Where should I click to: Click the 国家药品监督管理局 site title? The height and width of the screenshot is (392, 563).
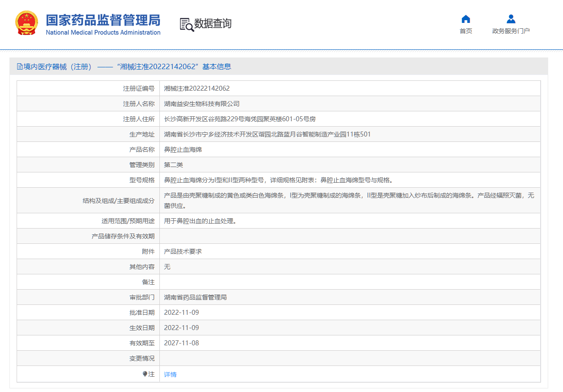click(103, 20)
